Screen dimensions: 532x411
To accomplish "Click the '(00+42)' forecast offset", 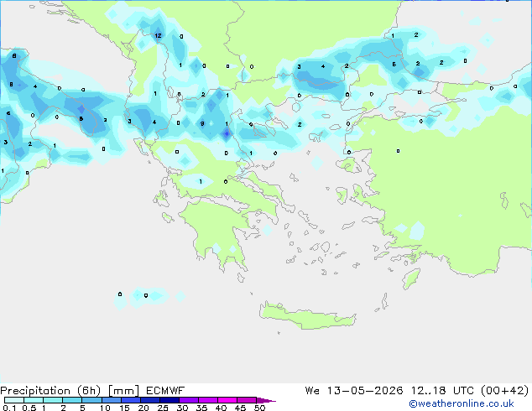I will coord(505,391).
